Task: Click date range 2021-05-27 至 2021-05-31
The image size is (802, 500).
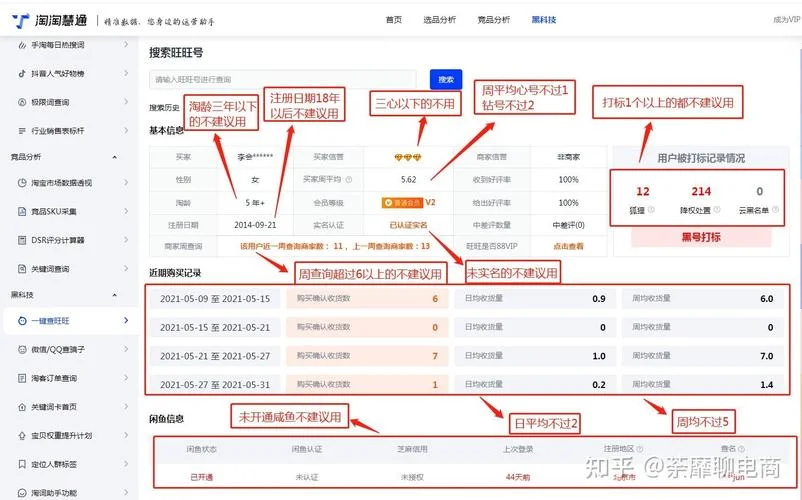Action: point(215,384)
